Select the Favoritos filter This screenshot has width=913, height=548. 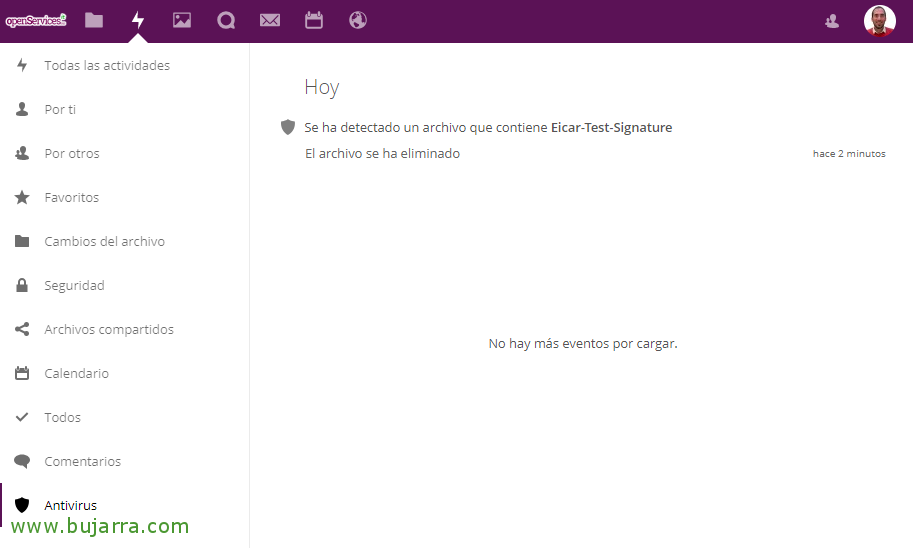coord(72,198)
